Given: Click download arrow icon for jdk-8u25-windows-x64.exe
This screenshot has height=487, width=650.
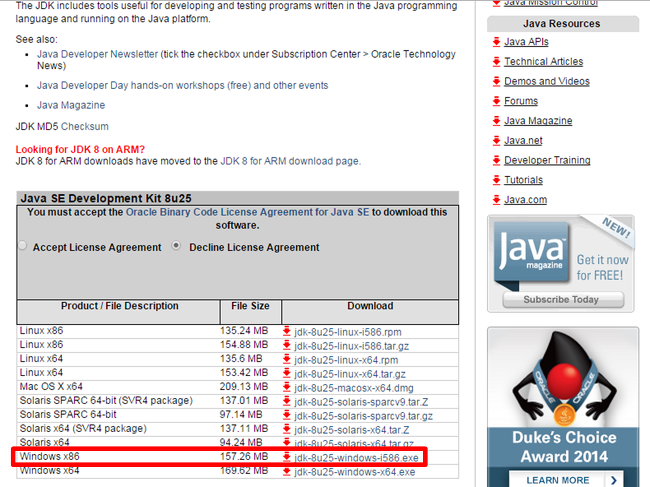Looking at the screenshot, I should pos(286,472).
